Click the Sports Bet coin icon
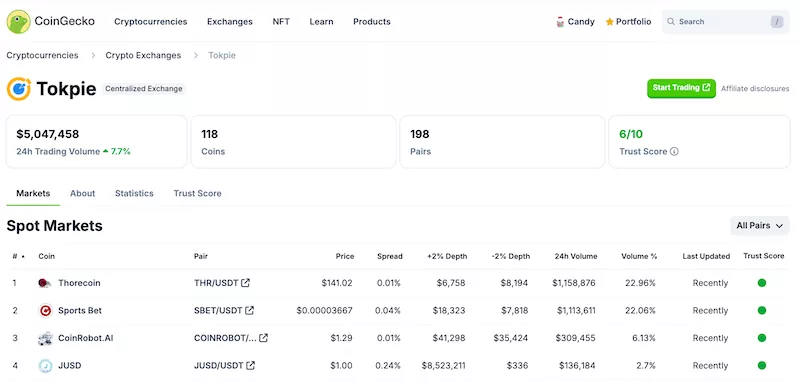Viewport: 800px width, 383px height. click(x=45, y=311)
